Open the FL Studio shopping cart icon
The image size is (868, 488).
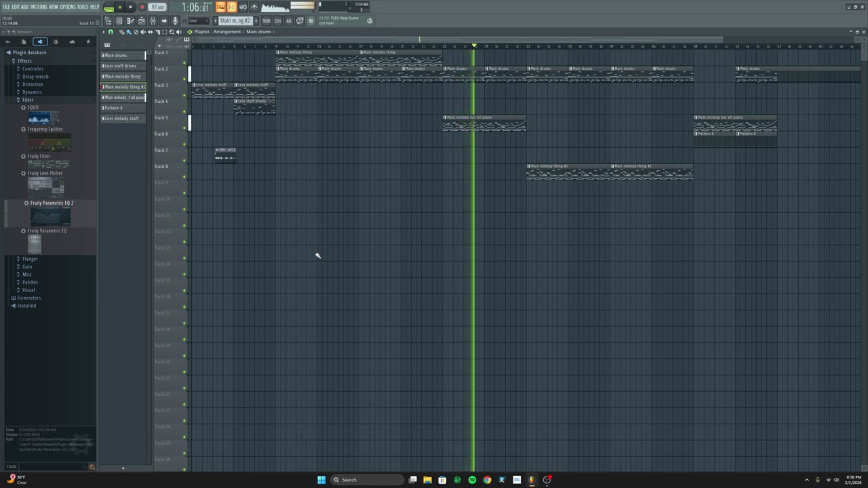tap(311, 21)
